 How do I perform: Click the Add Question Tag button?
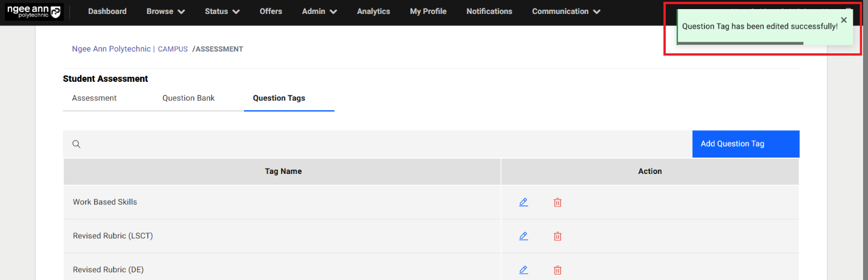point(745,144)
